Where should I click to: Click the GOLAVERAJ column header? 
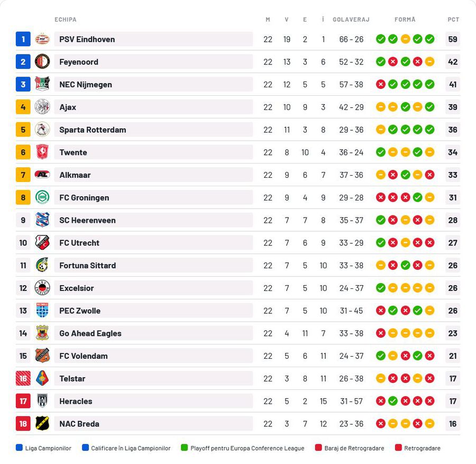click(351, 20)
